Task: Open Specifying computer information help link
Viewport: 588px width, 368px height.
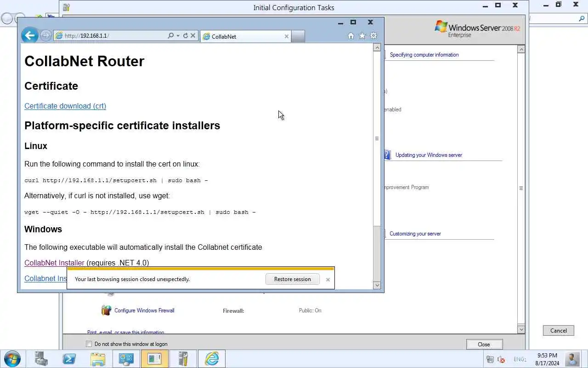Action: coord(424,55)
